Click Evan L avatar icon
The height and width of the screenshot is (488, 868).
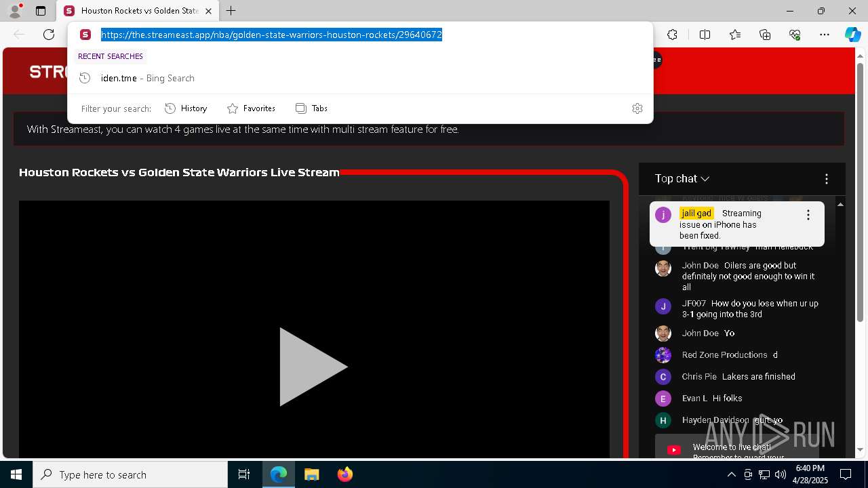(663, 398)
